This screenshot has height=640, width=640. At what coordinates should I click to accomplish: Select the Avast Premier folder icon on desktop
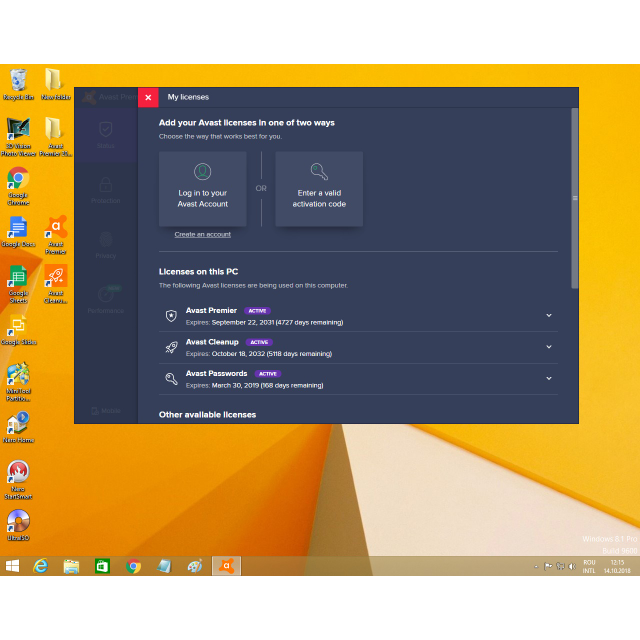[x=56, y=137]
